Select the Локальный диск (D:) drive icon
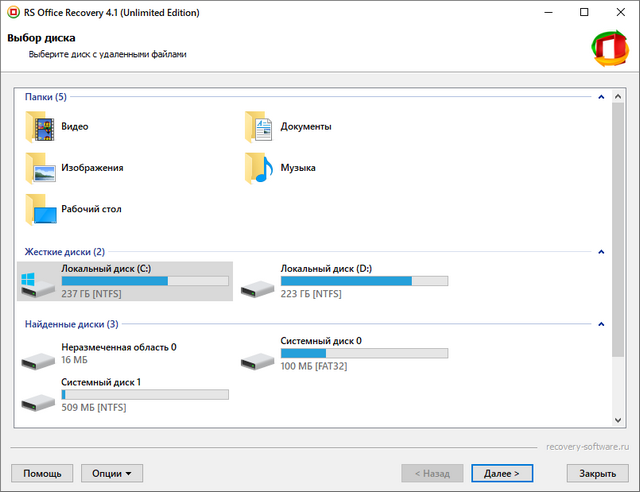The height and width of the screenshot is (492, 640). click(x=257, y=289)
